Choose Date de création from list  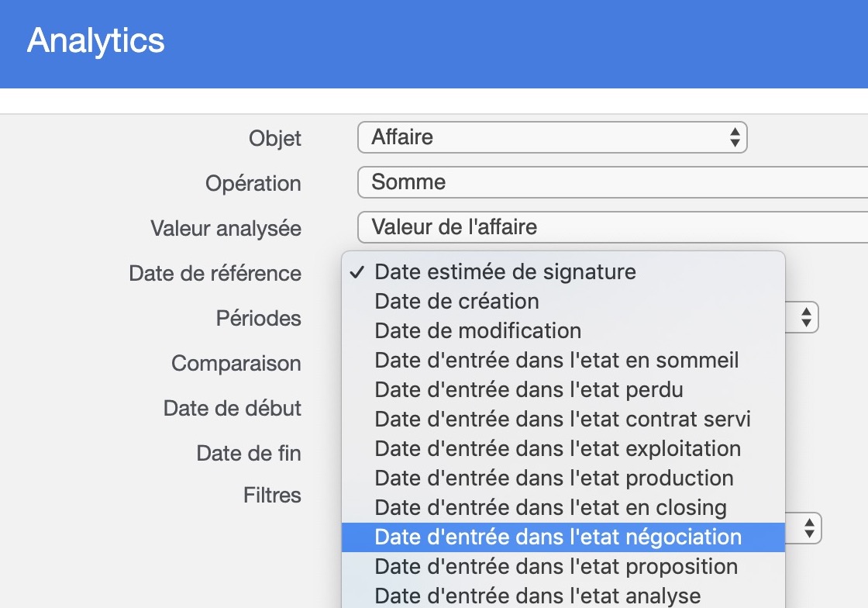(x=563, y=301)
